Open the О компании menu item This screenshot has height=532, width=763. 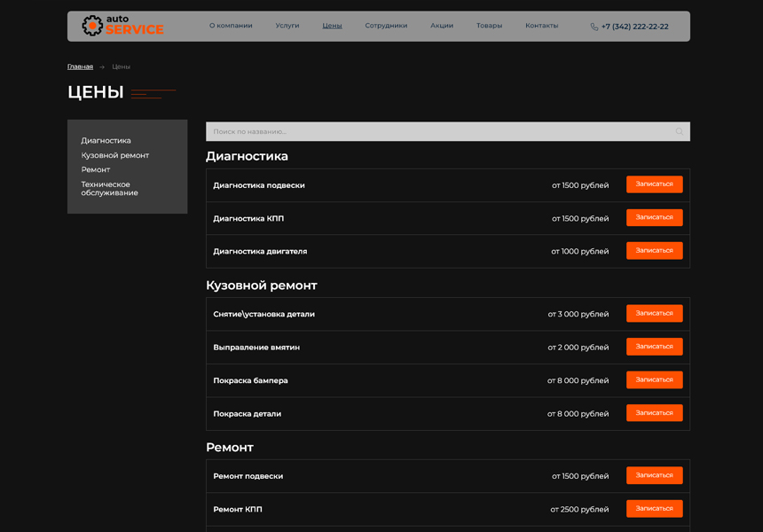coord(231,26)
